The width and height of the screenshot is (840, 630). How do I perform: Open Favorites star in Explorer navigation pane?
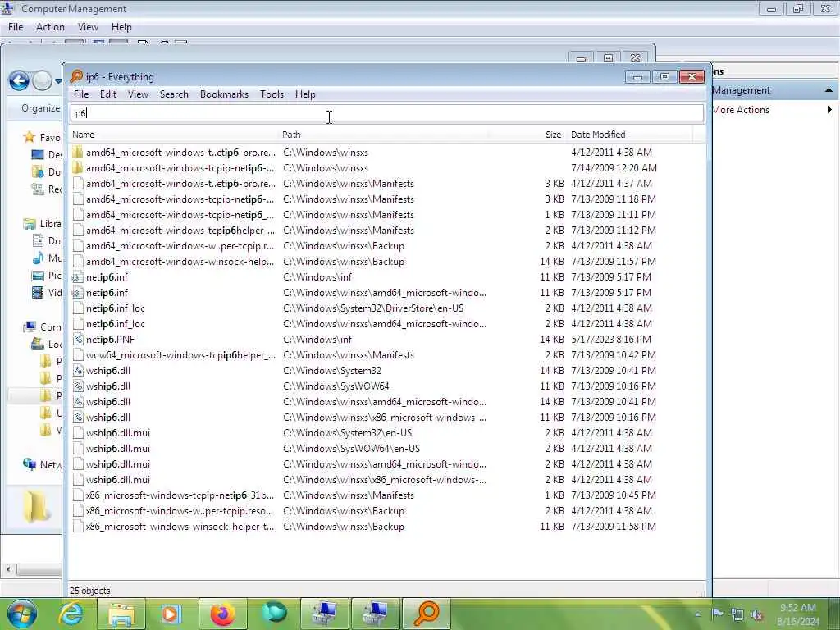point(30,137)
